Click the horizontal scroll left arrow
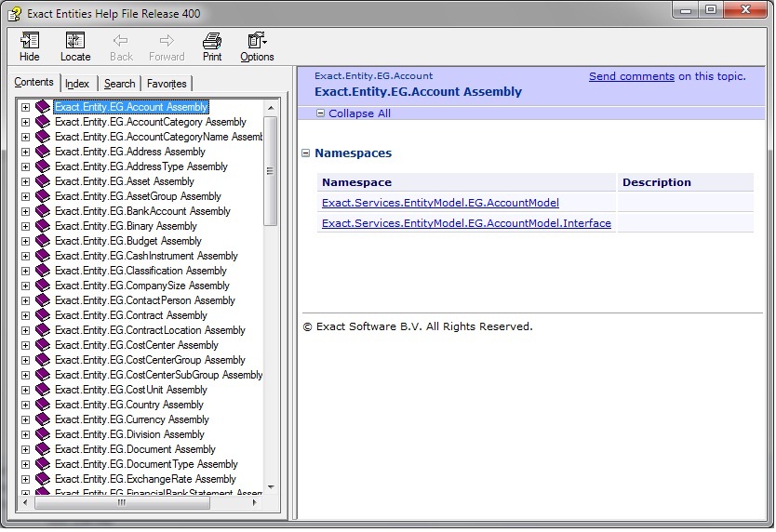Viewport: 776px width, 532px height. [x=25, y=503]
